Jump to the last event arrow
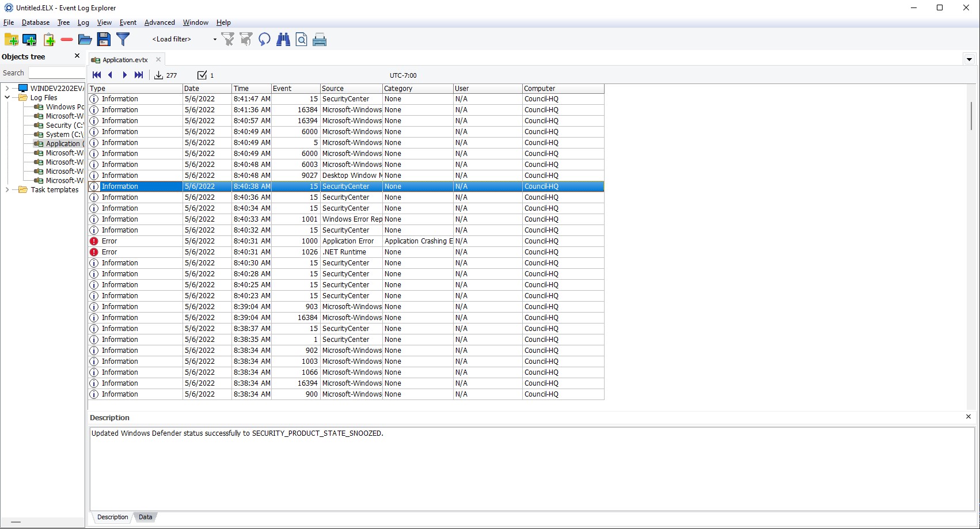The image size is (980, 529). pos(139,75)
